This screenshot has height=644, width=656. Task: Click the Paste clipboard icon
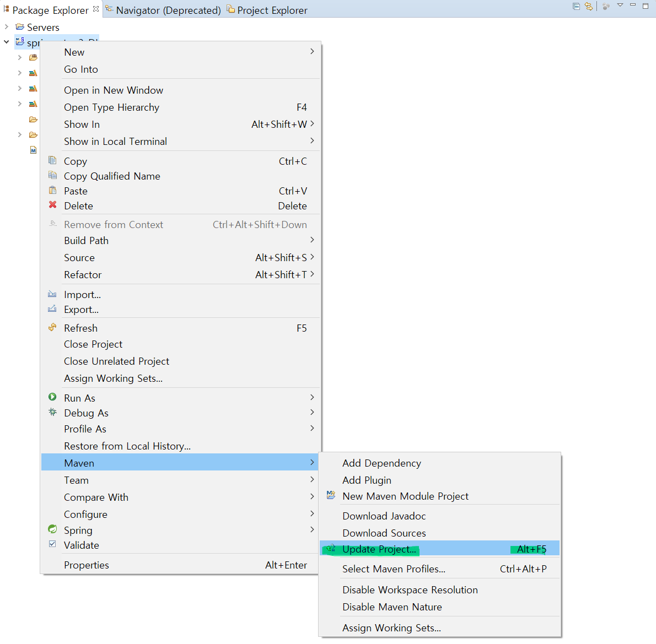tap(52, 190)
